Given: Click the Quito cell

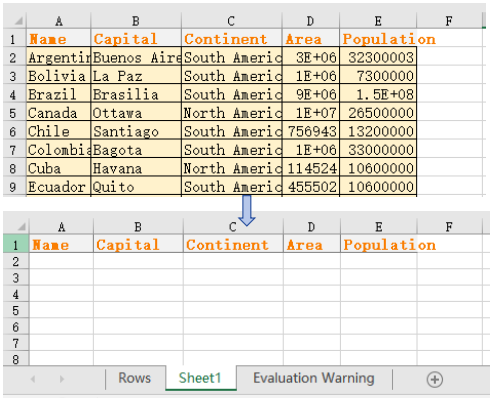Looking at the screenshot, I should [x=136, y=186].
